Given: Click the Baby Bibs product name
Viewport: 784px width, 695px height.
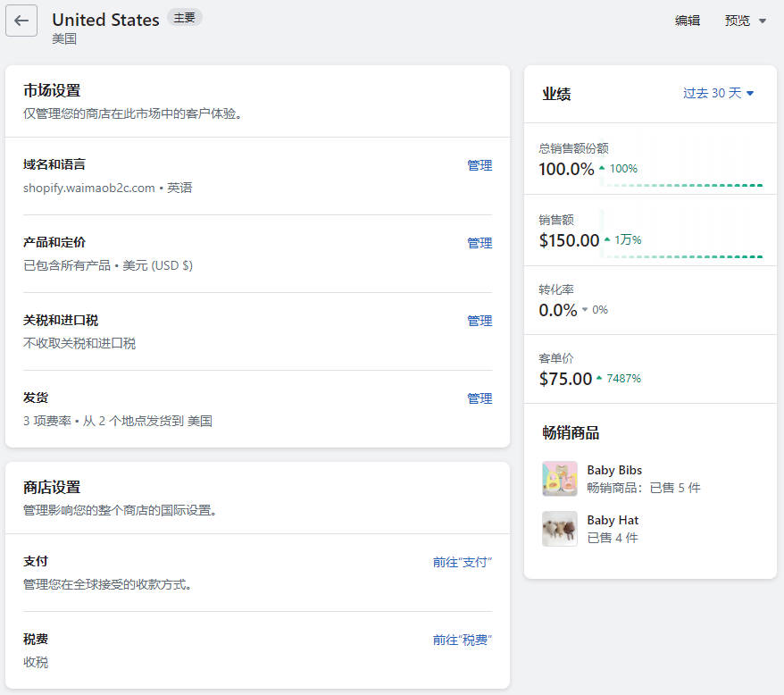Looking at the screenshot, I should 614,471.
